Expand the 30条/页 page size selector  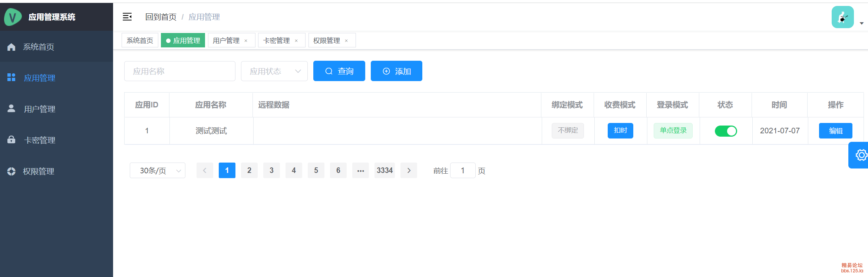click(157, 171)
